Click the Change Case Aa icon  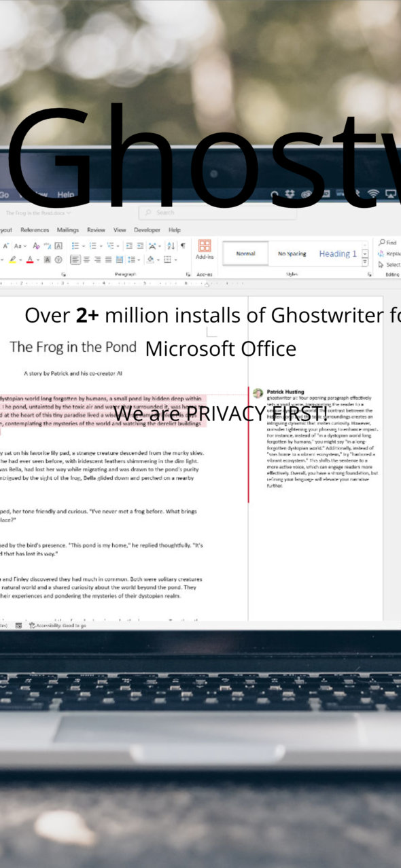pyautogui.click(x=17, y=246)
